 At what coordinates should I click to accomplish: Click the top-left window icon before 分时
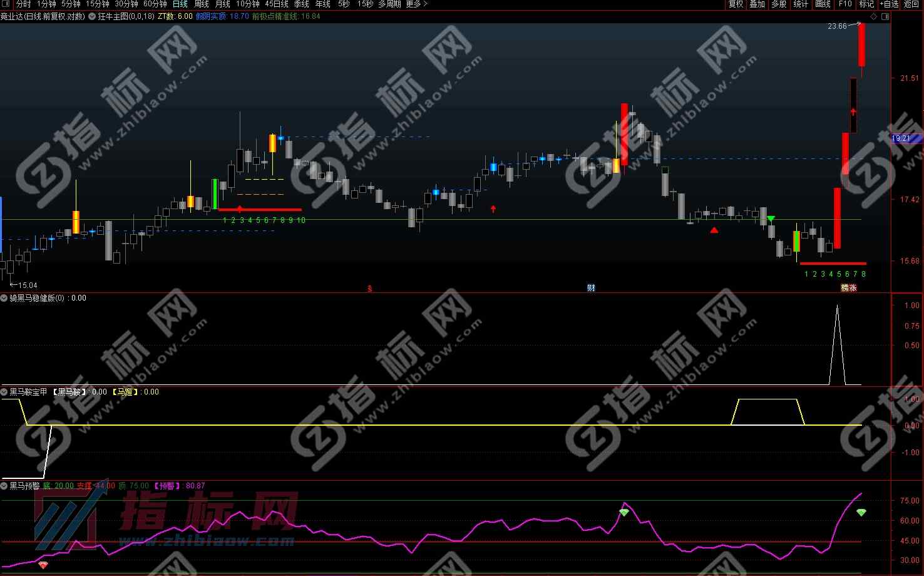pyautogui.click(x=6, y=4)
